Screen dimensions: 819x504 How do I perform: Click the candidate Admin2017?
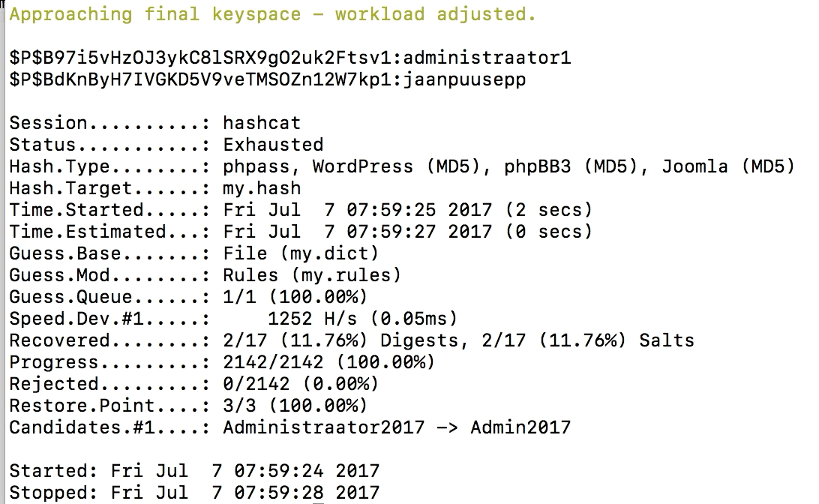[520, 427]
